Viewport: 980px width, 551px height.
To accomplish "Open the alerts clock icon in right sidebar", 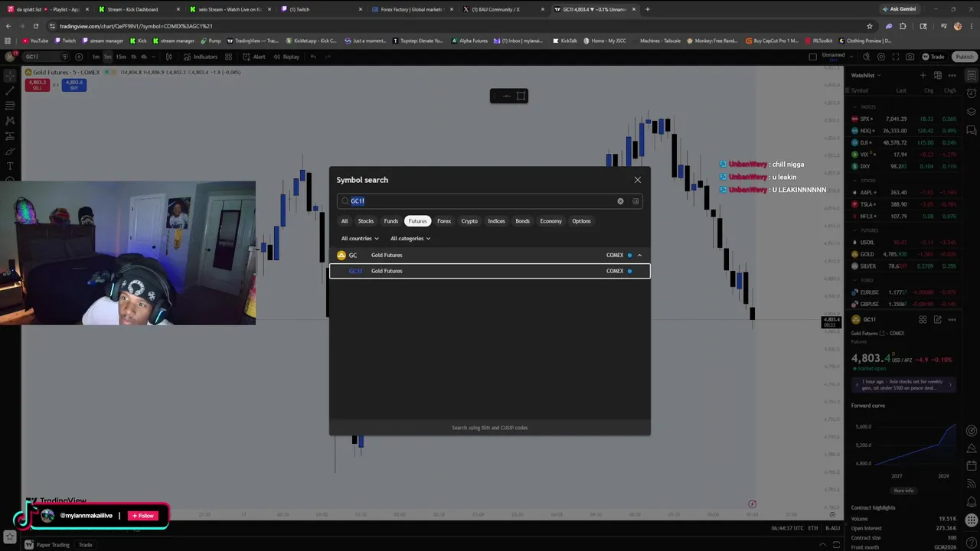I will 971,93.
